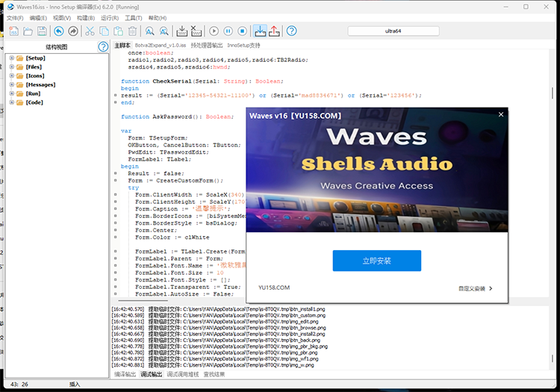
Task: Click the code editor horizontal scrollbar
Action: [x=143, y=301]
